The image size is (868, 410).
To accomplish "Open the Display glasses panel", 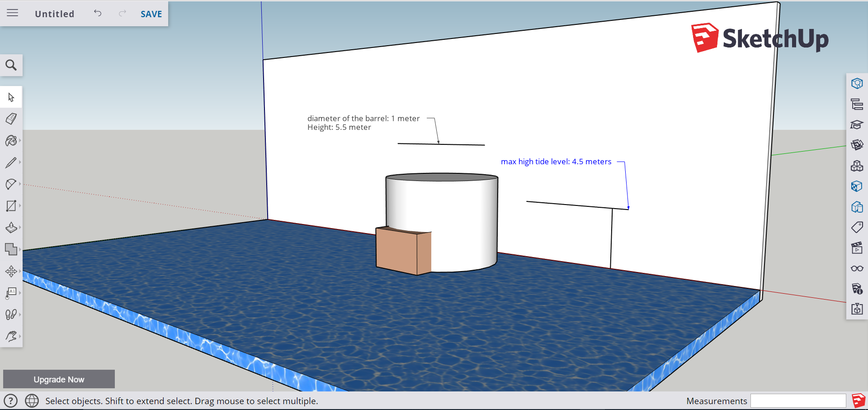I will click(x=857, y=268).
